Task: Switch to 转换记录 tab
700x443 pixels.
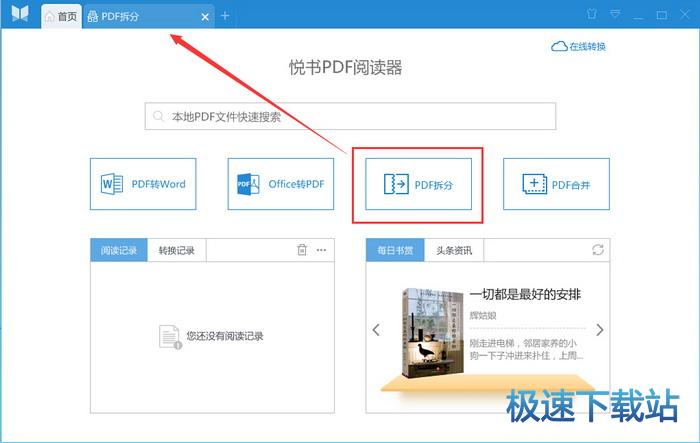Action: pos(177,250)
